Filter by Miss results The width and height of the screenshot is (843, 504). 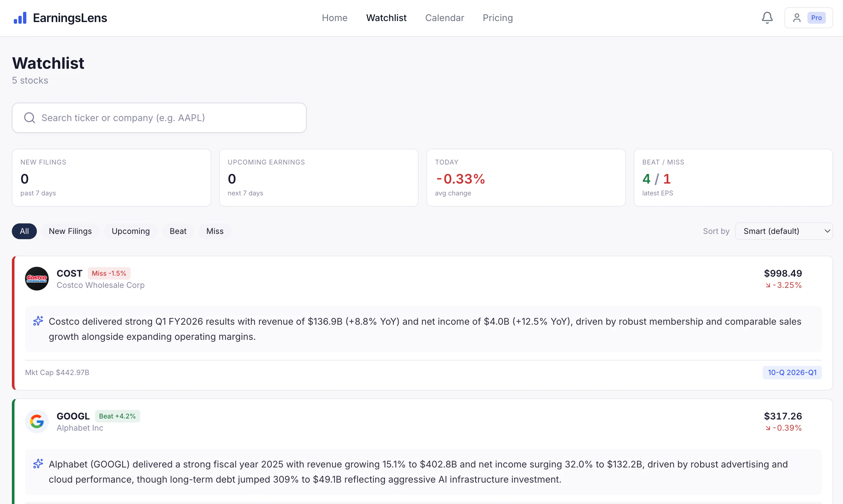[215, 231]
